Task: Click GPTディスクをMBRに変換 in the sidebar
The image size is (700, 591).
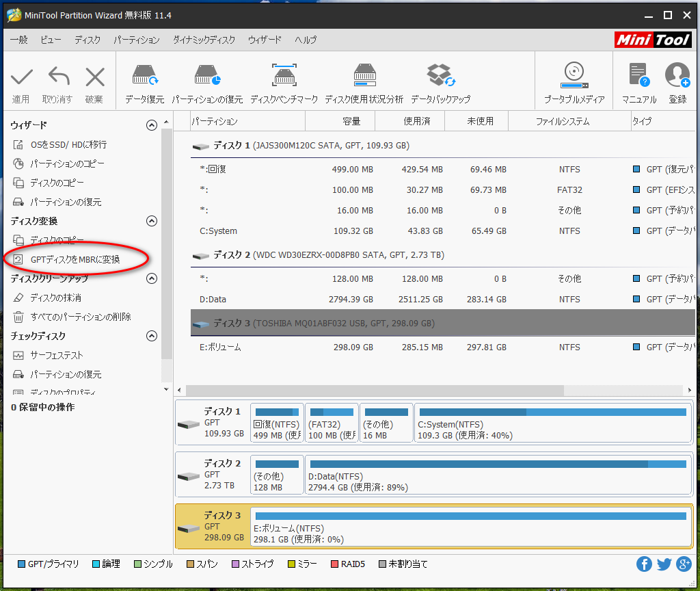Action: (x=75, y=259)
